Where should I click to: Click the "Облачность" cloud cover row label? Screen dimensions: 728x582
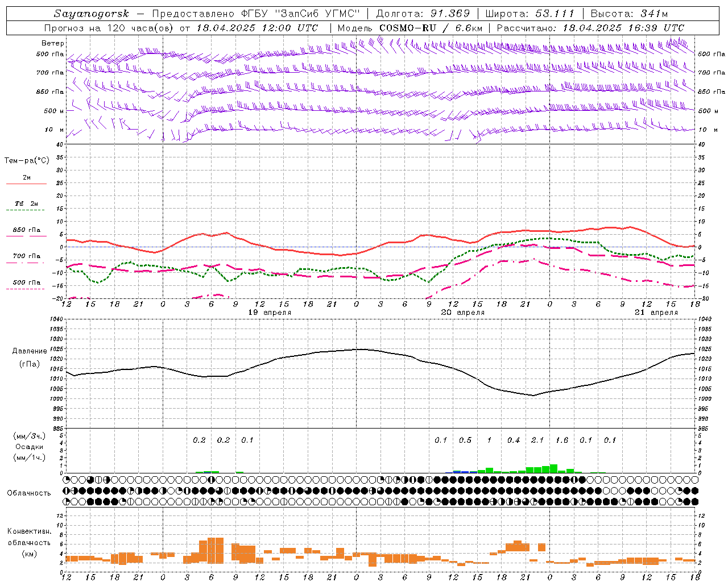pos(29,493)
